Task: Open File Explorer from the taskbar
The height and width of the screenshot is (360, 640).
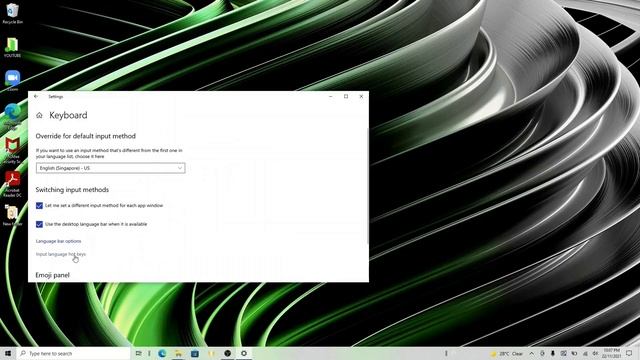Action: pos(178,353)
